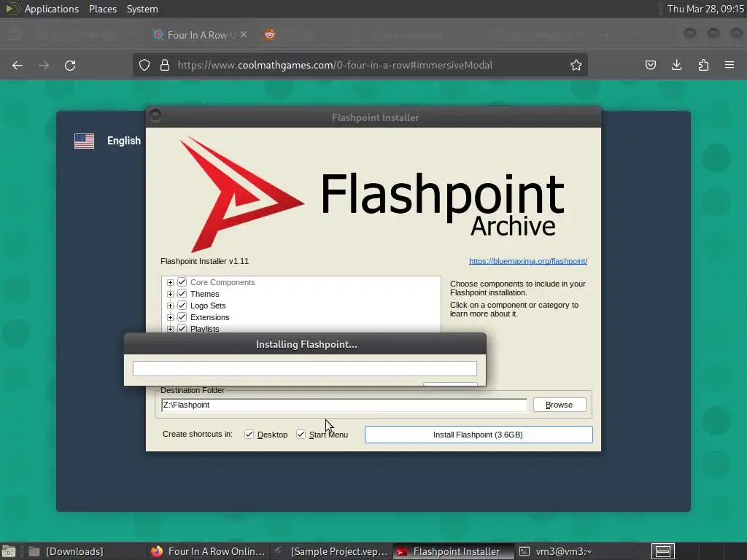This screenshot has height=560, width=747.
Task: Expand the Playlists tree node
Action: [x=170, y=329]
